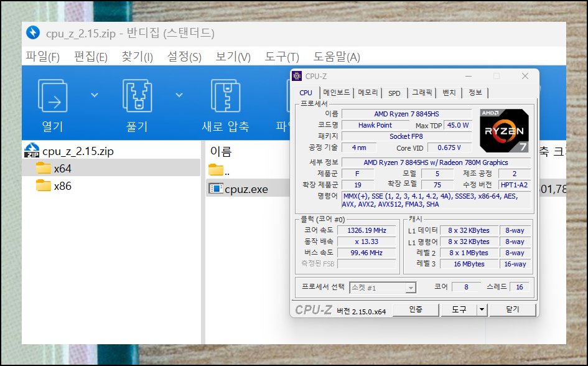Minimize the CPU-Z window
588x366 pixels.
[x=469, y=76]
